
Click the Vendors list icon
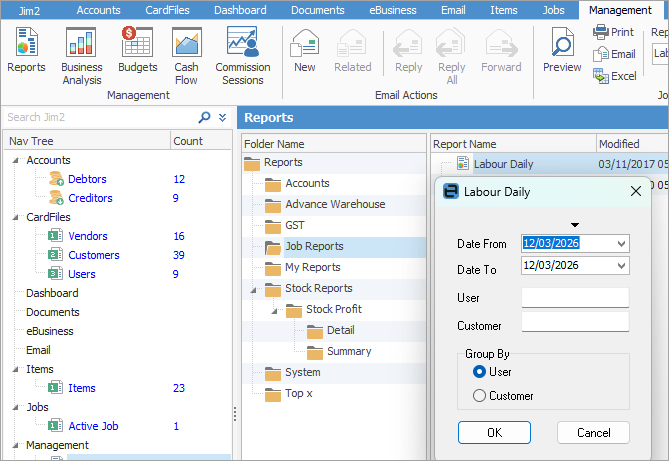tap(55, 236)
